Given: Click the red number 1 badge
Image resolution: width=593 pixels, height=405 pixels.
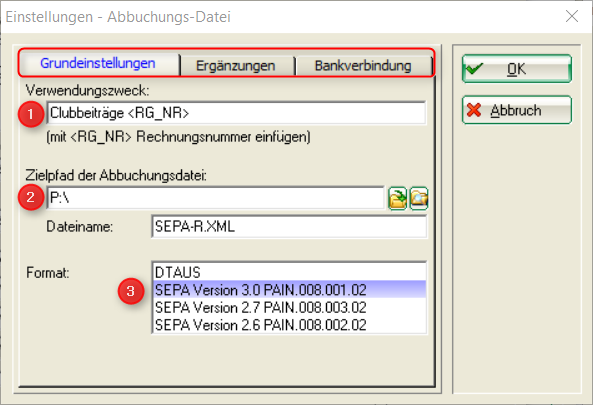Looking at the screenshot, I should 31,113.
